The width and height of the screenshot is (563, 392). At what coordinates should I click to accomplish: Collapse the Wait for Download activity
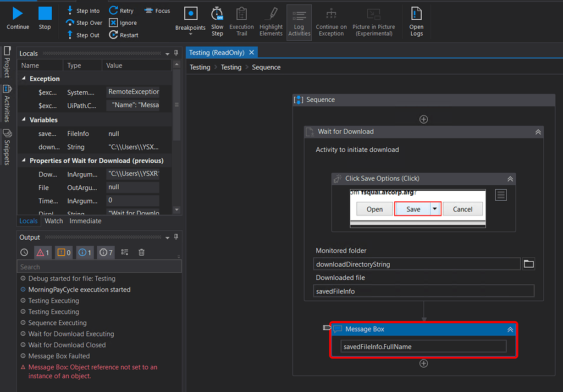(538, 132)
